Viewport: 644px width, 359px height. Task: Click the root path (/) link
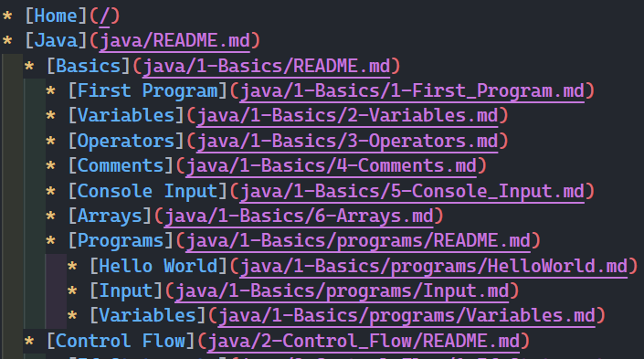[x=105, y=16]
